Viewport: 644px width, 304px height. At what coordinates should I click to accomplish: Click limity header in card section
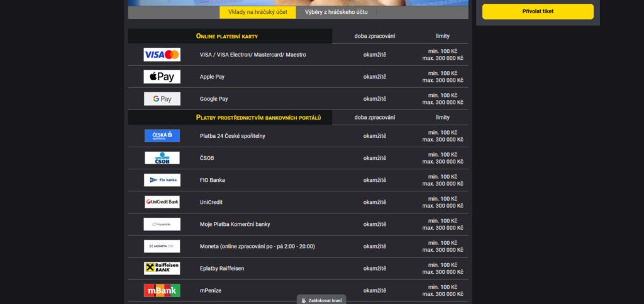point(443,36)
